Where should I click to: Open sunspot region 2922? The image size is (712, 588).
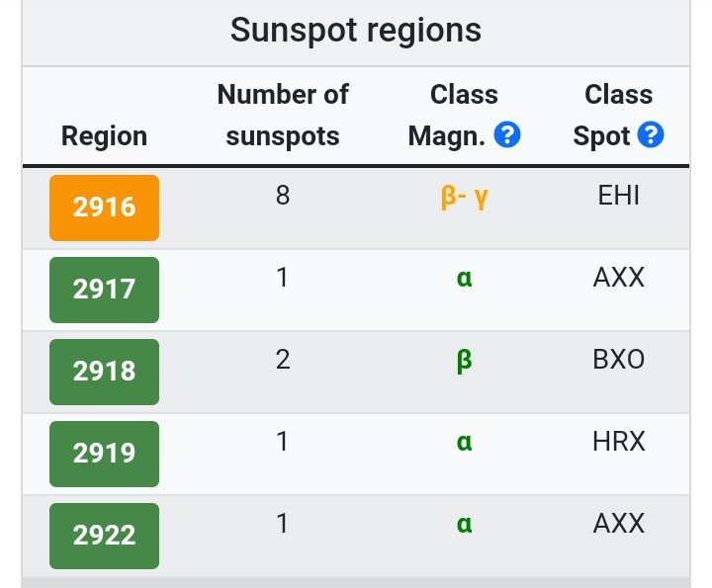point(104,536)
